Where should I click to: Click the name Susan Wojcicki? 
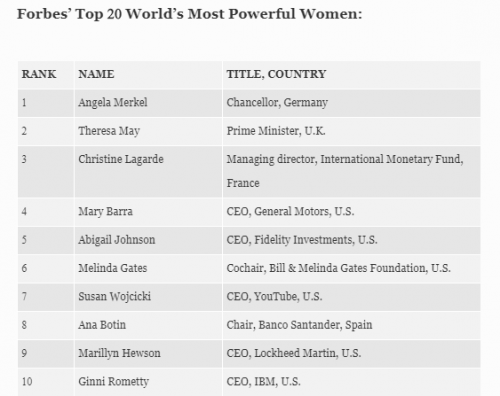coord(115,297)
